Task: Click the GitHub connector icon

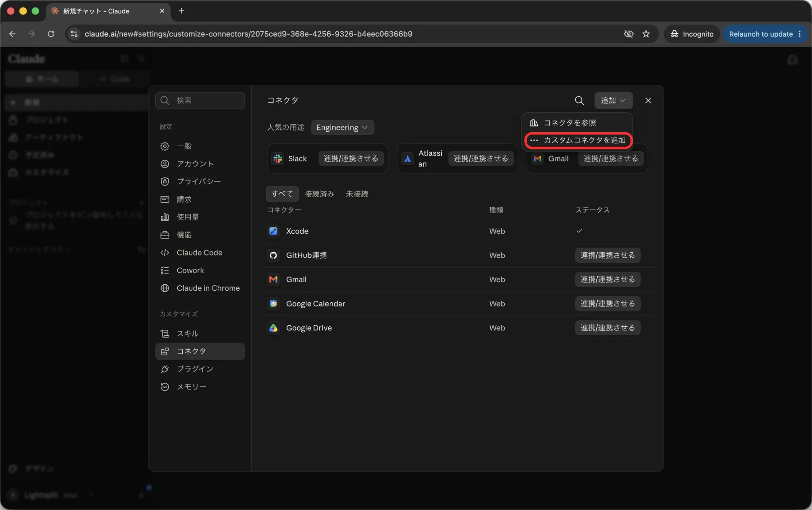Action: pos(273,255)
